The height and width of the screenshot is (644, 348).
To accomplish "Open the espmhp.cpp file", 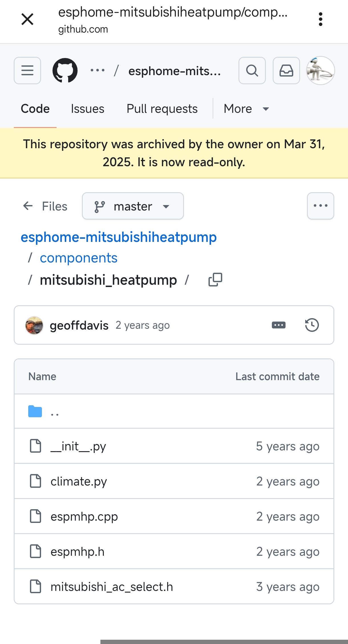I will pyautogui.click(x=84, y=516).
